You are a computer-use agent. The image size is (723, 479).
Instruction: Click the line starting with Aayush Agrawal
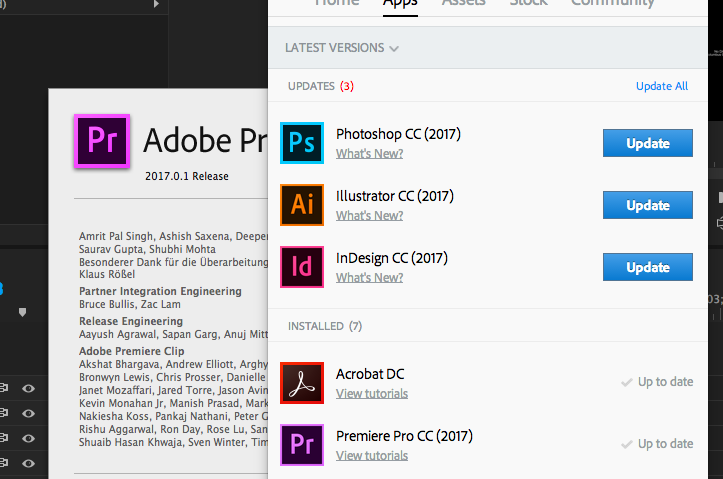click(x=173, y=334)
